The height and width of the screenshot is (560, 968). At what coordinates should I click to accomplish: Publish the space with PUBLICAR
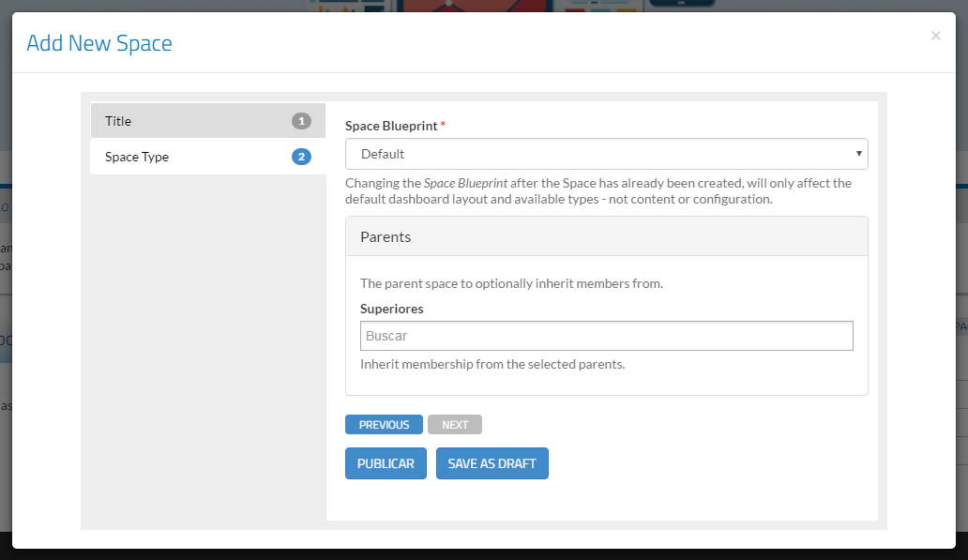(386, 462)
